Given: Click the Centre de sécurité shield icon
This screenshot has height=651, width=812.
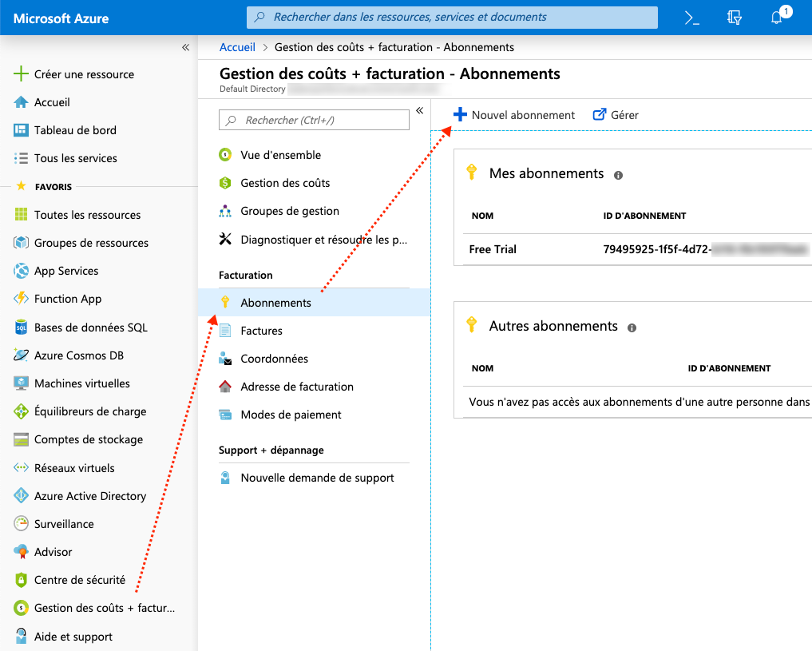Looking at the screenshot, I should point(21,580).
